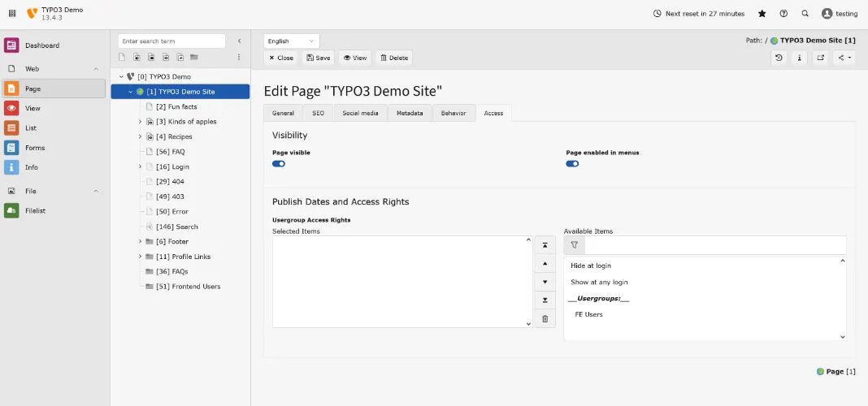Move selected item to top

coord(545,245)
